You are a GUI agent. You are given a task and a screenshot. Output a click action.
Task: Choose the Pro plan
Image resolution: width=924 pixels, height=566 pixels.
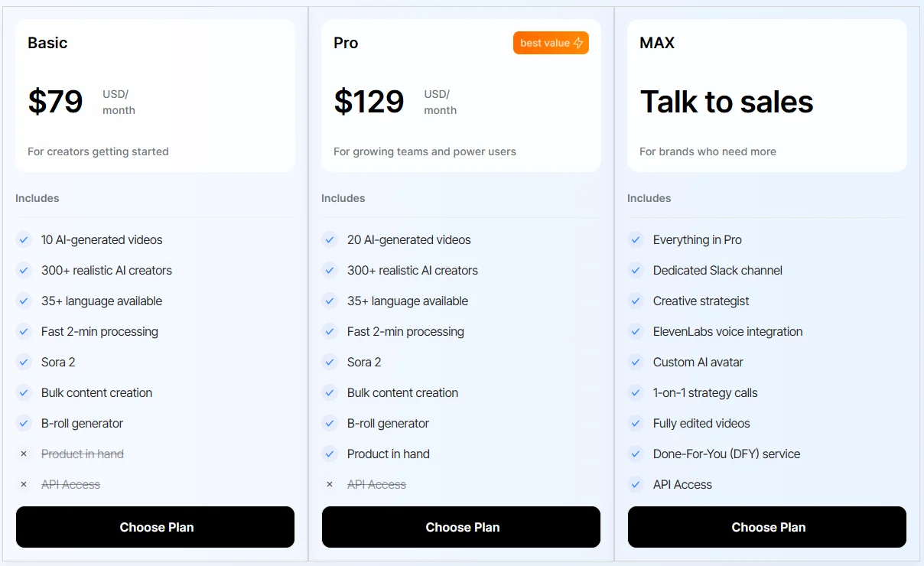click(x=461, y=527)
